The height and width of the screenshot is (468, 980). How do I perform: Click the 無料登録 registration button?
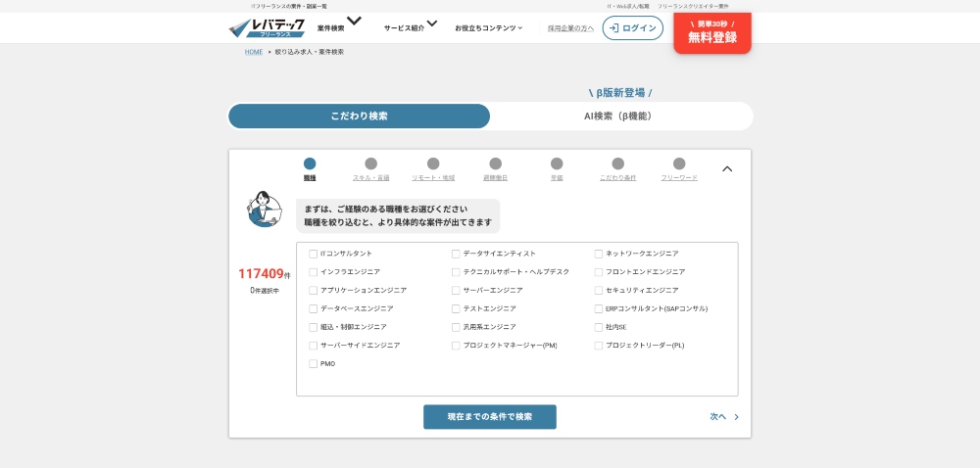pos(712,34)
